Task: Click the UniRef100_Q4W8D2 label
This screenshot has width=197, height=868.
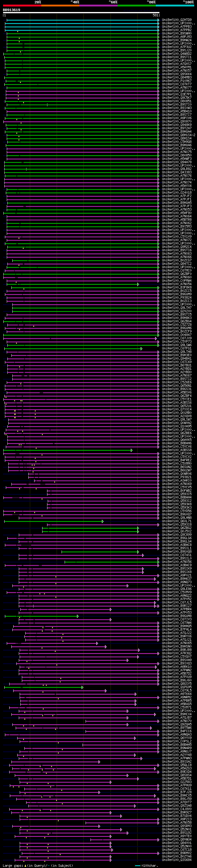Action: click(177, 54)
